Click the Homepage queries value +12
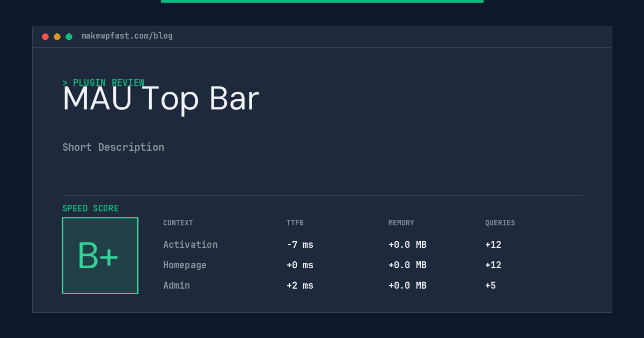 pyautogui.click(x=493, y=265)
